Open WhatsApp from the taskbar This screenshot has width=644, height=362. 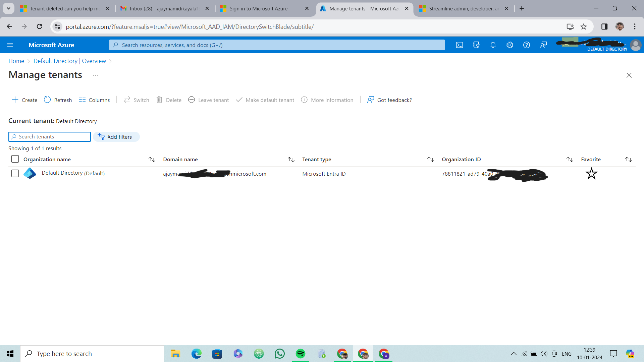280,354
